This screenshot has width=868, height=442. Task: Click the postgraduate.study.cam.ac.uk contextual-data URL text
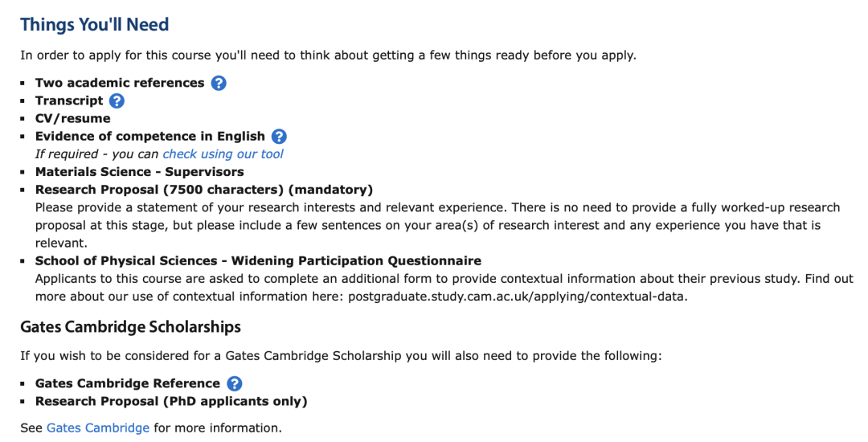tap(518, 297)
